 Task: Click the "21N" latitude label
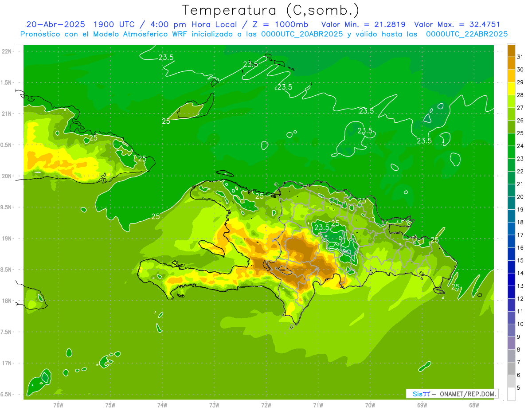click(x=7, y=114)
